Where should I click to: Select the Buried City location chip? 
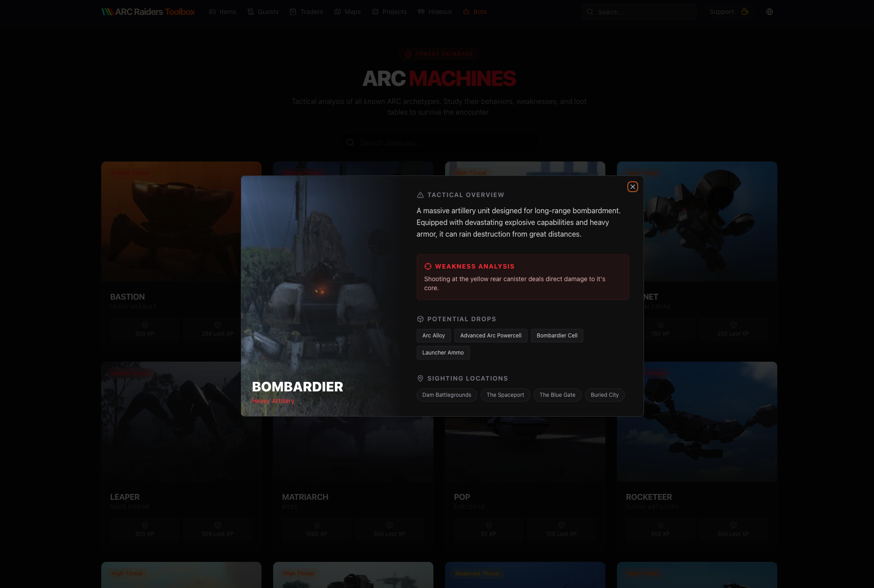coord(604,395)
